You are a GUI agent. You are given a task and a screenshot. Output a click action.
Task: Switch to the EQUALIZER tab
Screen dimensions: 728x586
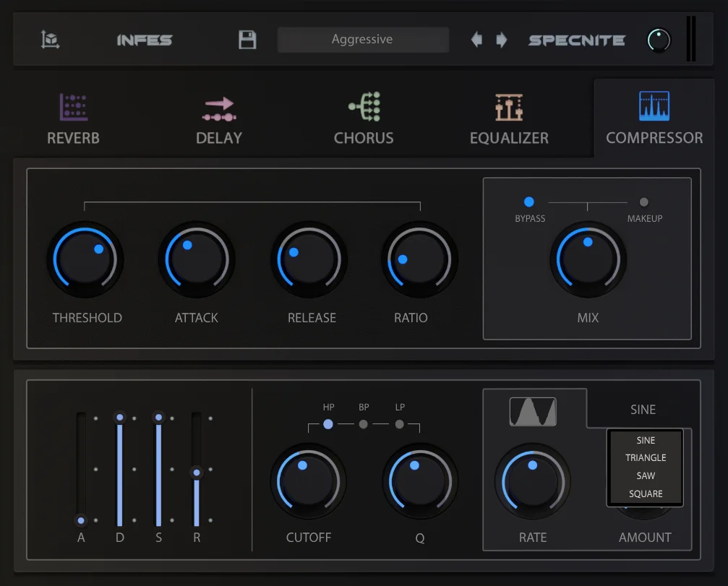click(509, 138)
